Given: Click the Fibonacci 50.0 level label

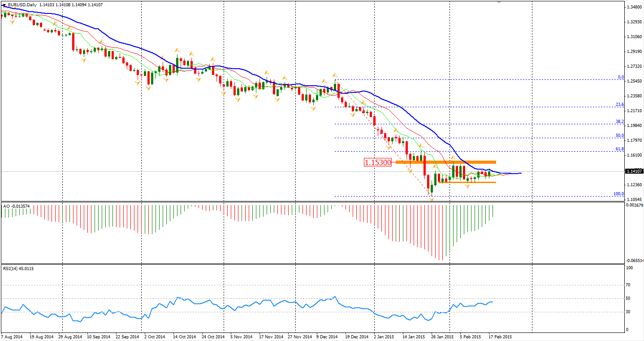Looking at the screenshot, I should coord(620,136).
